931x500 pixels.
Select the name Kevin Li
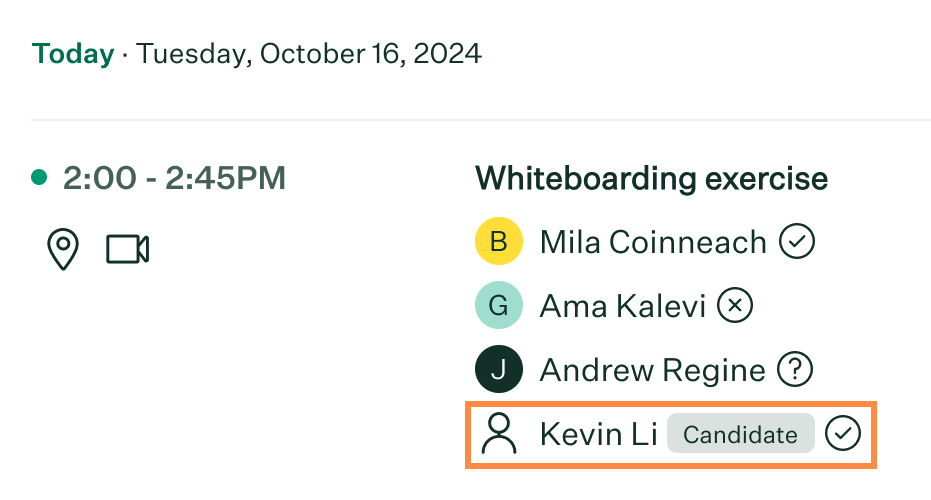pyautogui.click(x=598, y=435)
